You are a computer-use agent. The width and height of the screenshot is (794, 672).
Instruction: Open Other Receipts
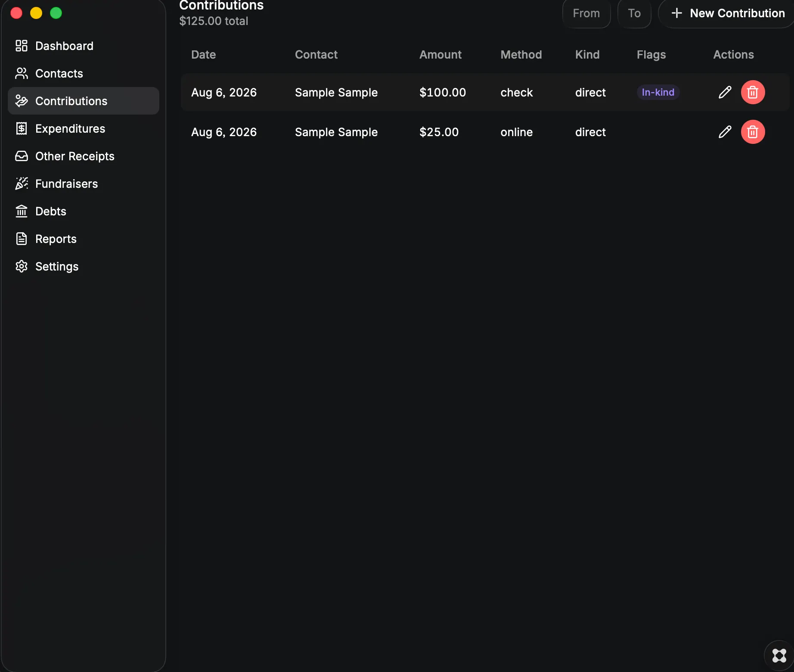[84, 156]
